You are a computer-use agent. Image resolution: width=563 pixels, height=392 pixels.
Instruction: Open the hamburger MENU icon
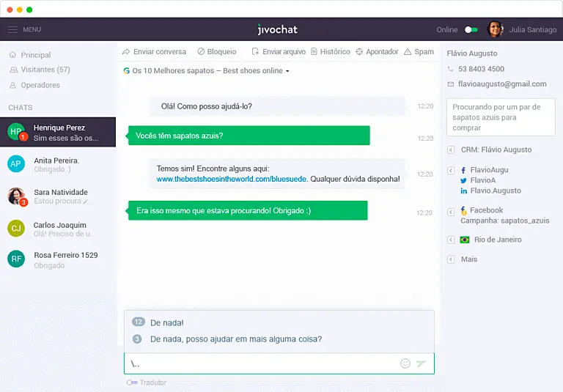(x=12, y=30)
